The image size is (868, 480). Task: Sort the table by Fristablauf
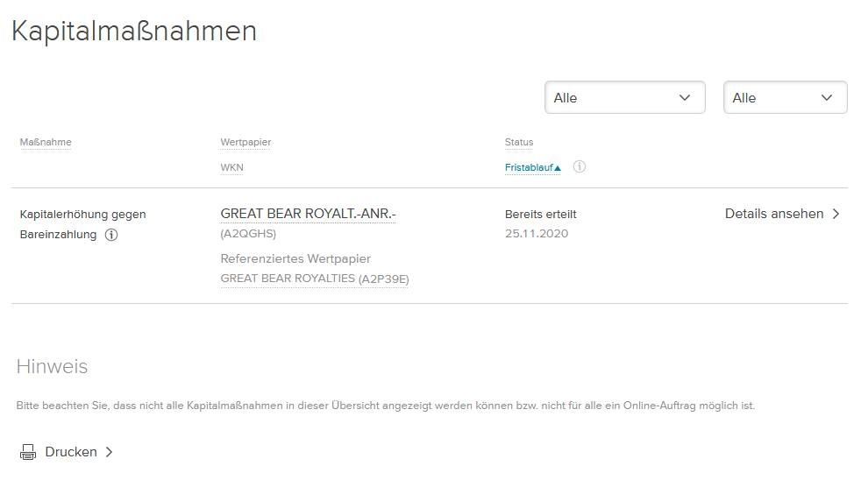(x=529, y=167)
